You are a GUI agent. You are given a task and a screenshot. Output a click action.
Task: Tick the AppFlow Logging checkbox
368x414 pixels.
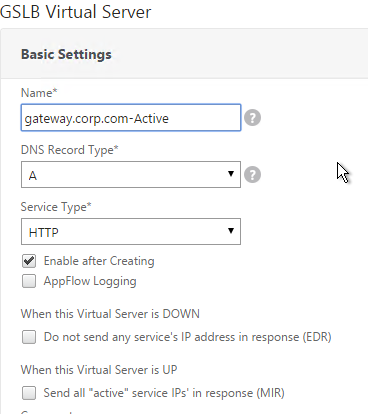[x=29, y=281]
